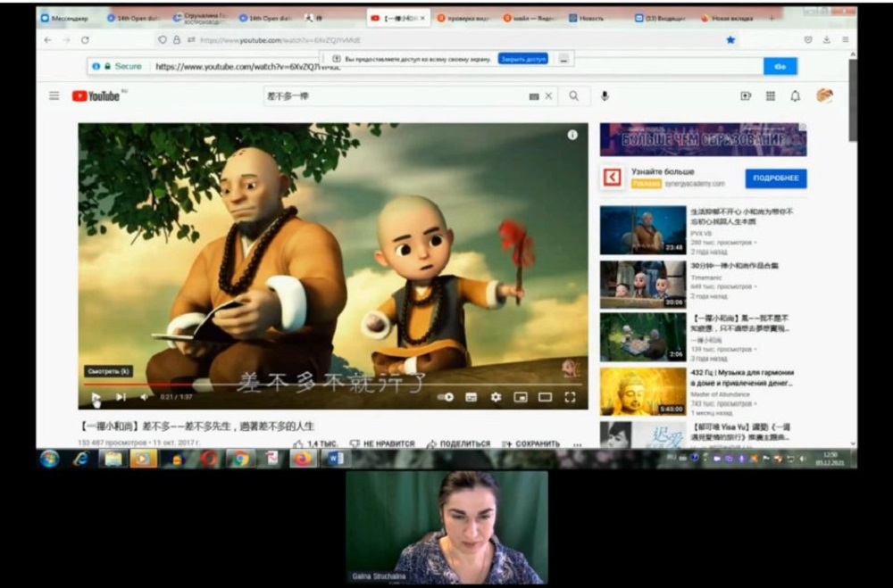Toggle subtitles in the video player

click(471, 397)
